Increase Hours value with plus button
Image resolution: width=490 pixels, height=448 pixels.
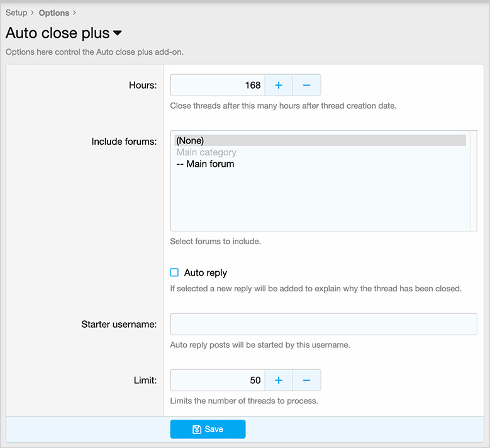pos(279,85)
